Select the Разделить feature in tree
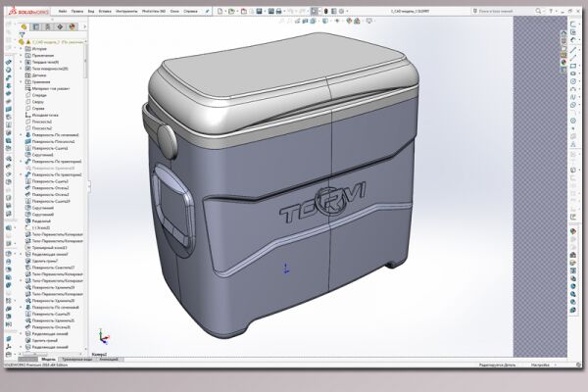This screenshot has height=392, width=588. 37,220
